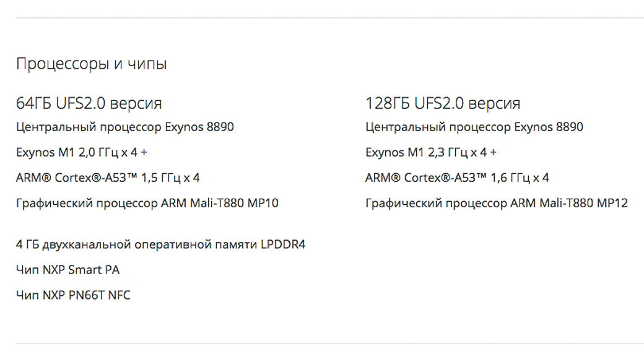Click the LPDDR4 memory specification line
This screenshot has height=362, width=644.
[x=160, y=245]
